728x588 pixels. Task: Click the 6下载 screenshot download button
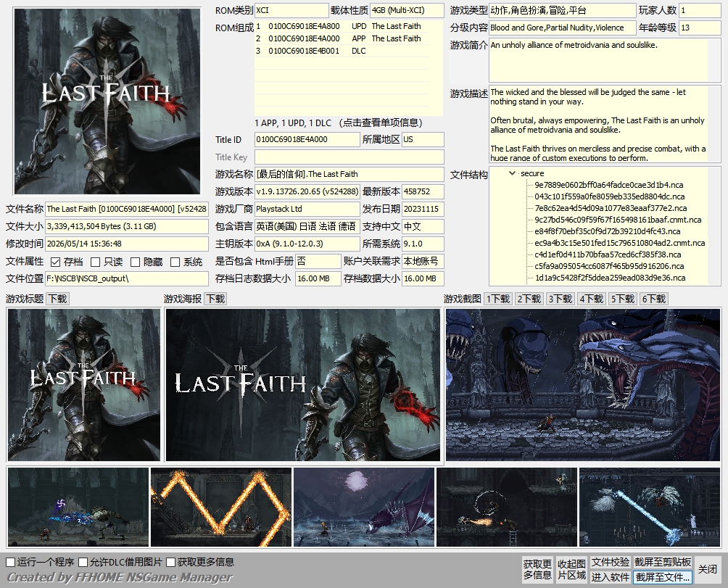pos(654,299)
